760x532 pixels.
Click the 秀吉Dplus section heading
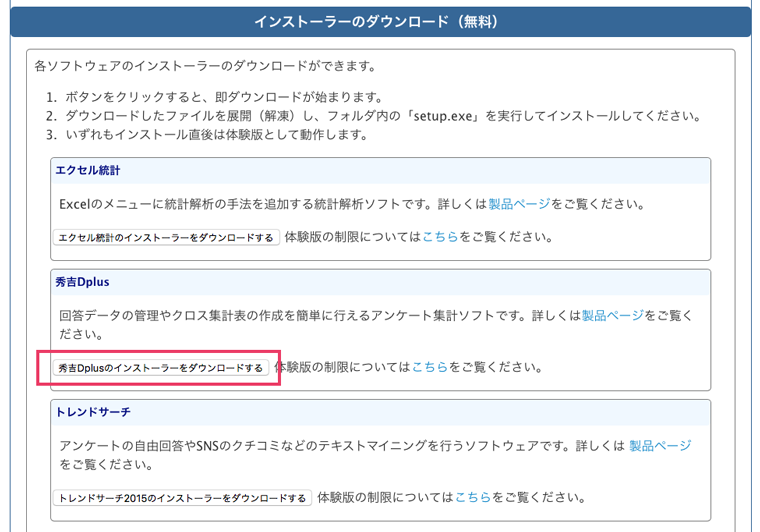click(x=82, y=282)
